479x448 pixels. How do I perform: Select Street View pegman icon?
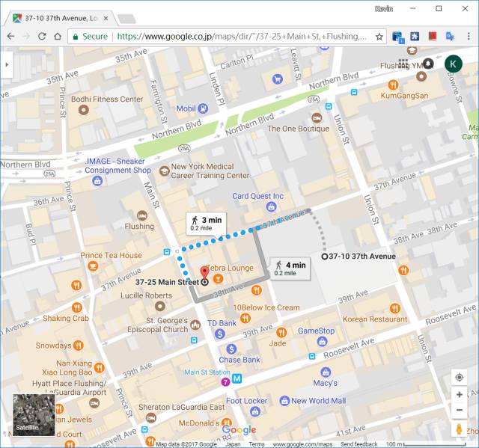point(459,429)
